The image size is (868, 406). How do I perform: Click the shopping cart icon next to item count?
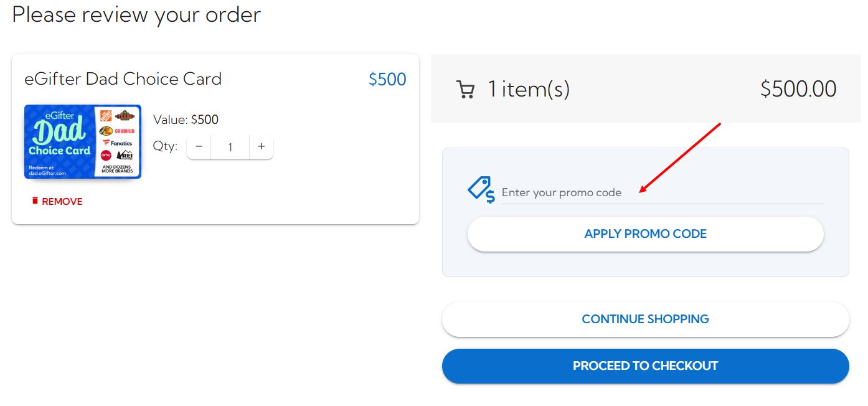pos(466,89)
